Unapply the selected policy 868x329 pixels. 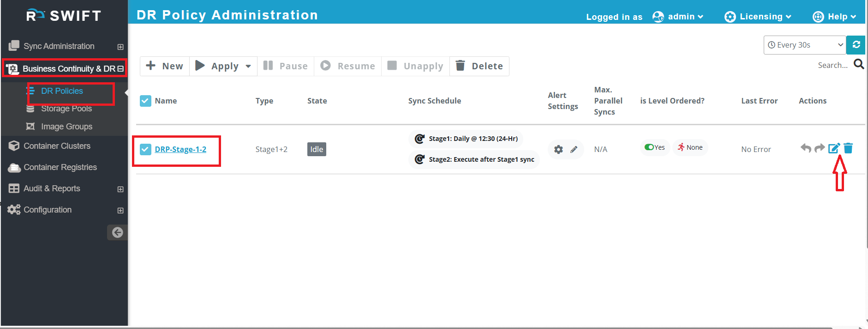(415, 66)
